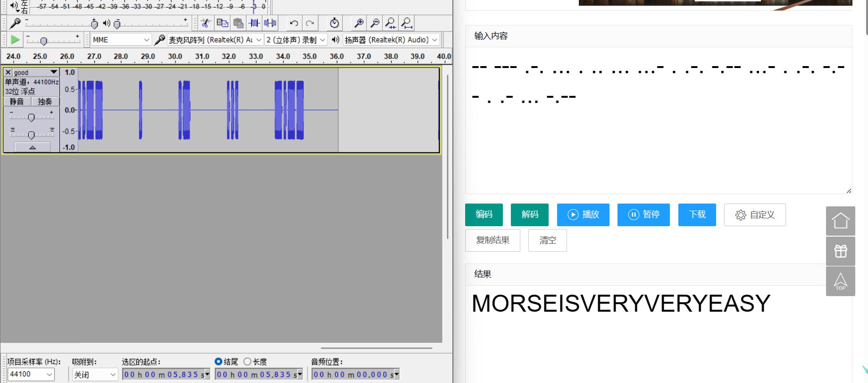Open the 2 (立体声) 录制 channels dropdown

[296, 40]
